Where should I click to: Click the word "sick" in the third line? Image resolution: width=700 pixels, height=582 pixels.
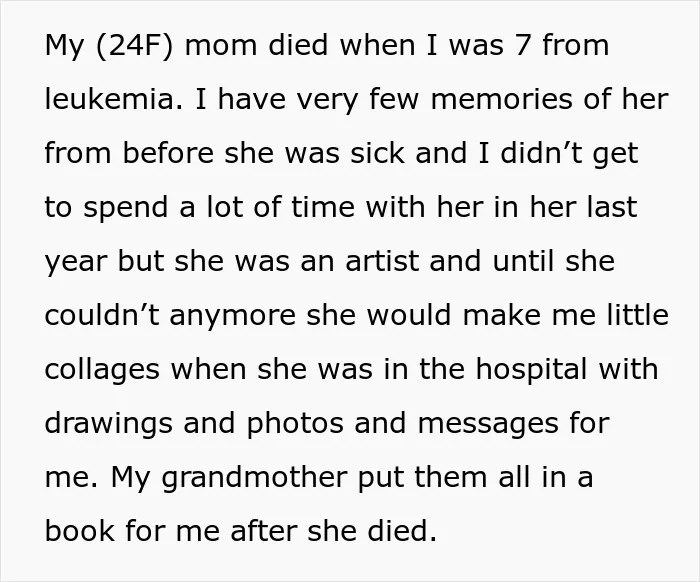click(x=377, y=152)
